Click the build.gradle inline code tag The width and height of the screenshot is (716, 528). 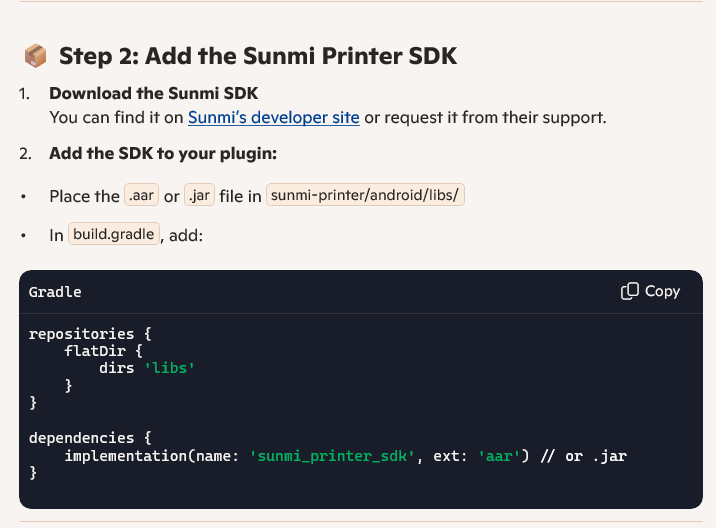(114, 234)
